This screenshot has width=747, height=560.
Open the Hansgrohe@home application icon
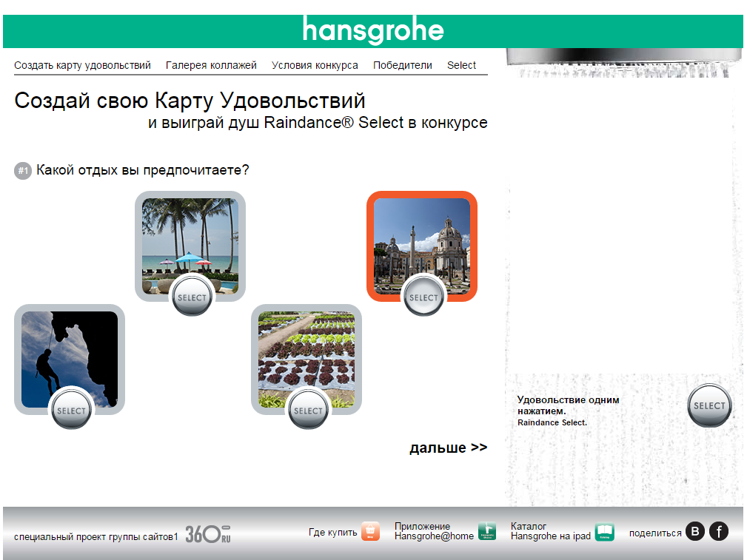pos(488,530)
